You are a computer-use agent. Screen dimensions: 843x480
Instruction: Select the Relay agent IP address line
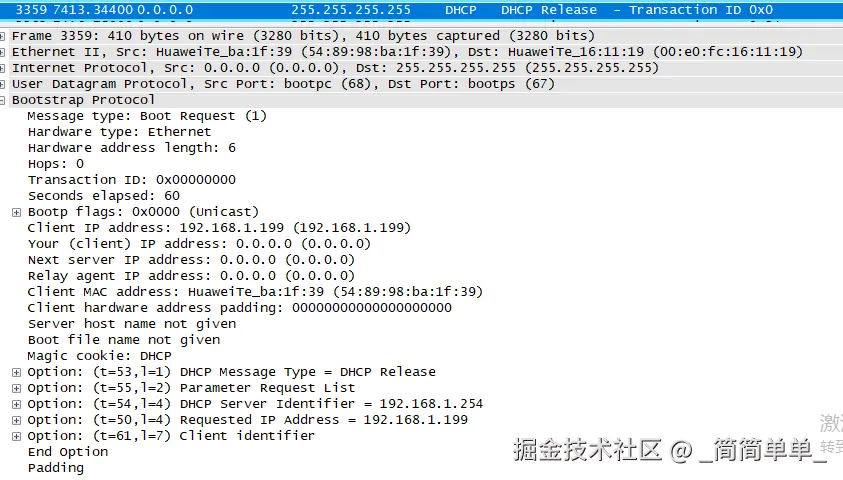pyautogui.click(x=191, y=276)
